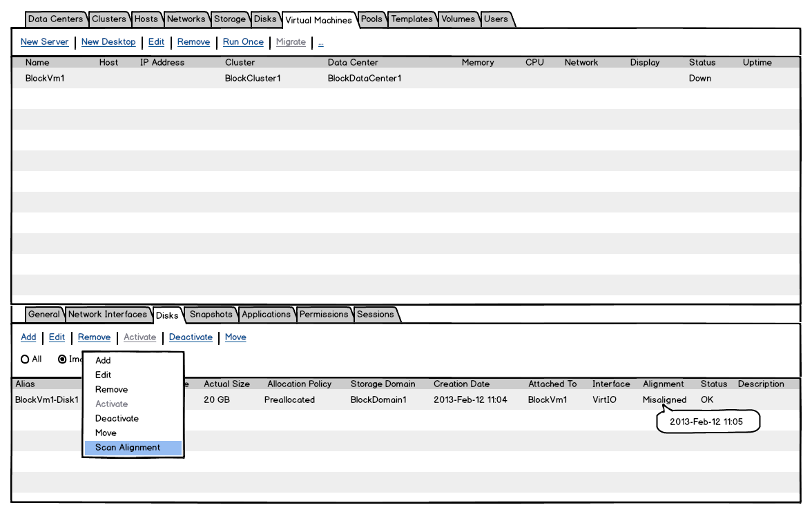The image size is (812, 514).
Task: Open the Snapshots sub-tab
Action: tap(211, 315)
